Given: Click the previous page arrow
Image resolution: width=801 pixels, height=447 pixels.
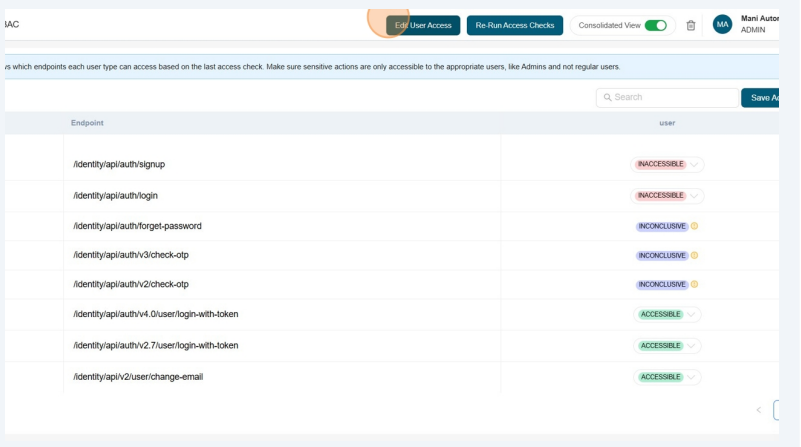Looking at the screenshot, I should point(758,410).
